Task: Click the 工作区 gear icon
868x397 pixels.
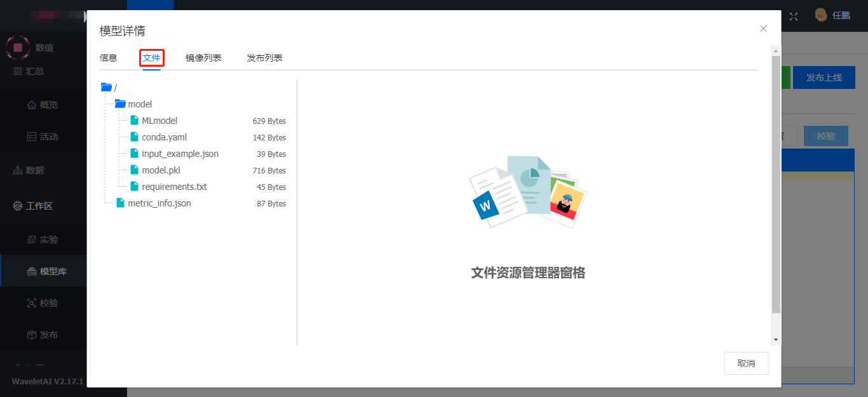Action: coord(18,206)
